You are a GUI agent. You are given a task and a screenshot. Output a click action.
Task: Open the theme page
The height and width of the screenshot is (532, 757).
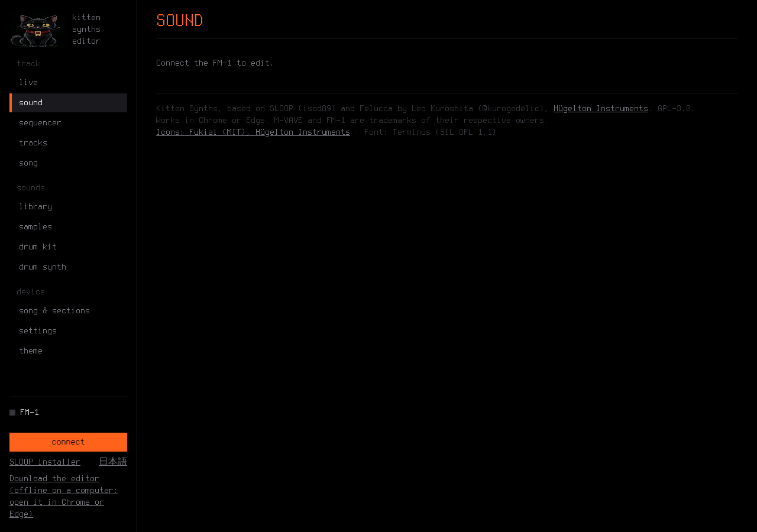coord(68,351)
